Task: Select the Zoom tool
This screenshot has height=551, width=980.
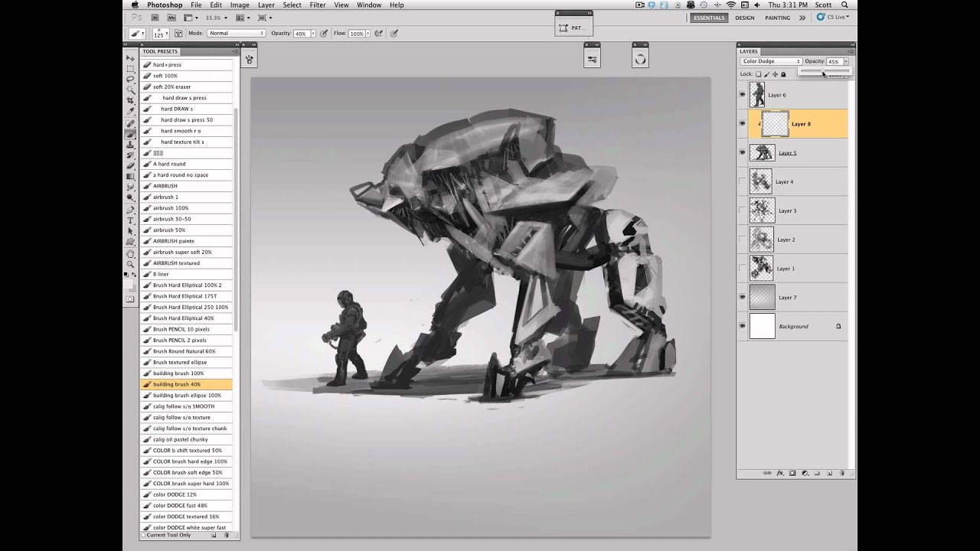Action: (130, 264)
